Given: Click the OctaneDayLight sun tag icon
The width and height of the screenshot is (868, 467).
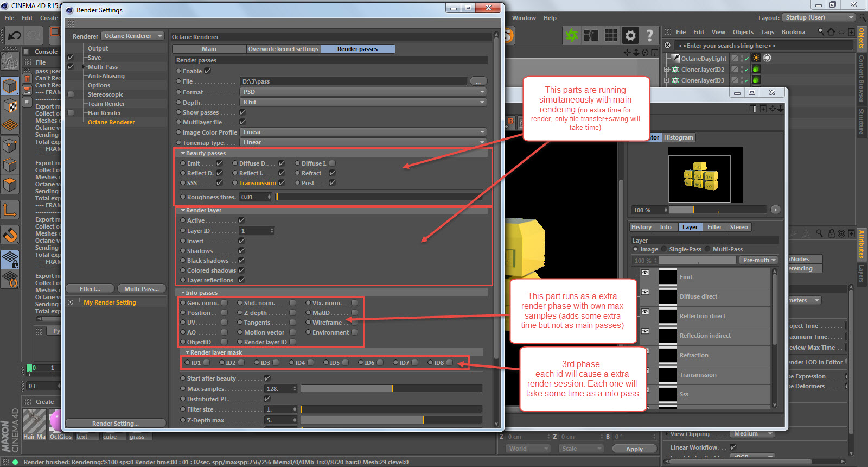Looking at the screenshot, I should point(756,58).
